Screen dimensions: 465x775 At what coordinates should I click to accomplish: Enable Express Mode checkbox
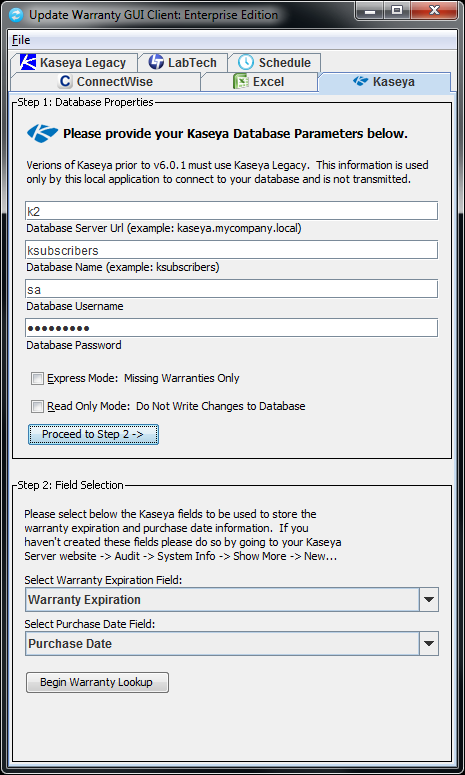[x=38, y=379]
